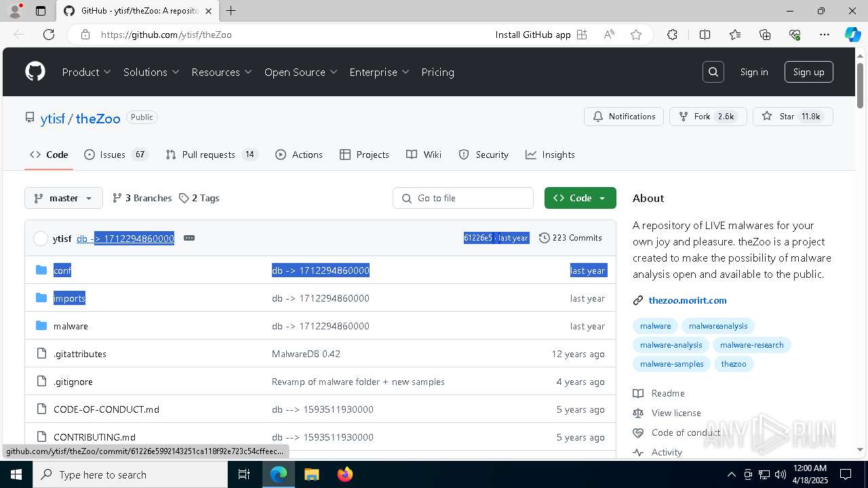Open the master branch dropdown
Screen dimensions: 868x488
(x=64, y=198)
